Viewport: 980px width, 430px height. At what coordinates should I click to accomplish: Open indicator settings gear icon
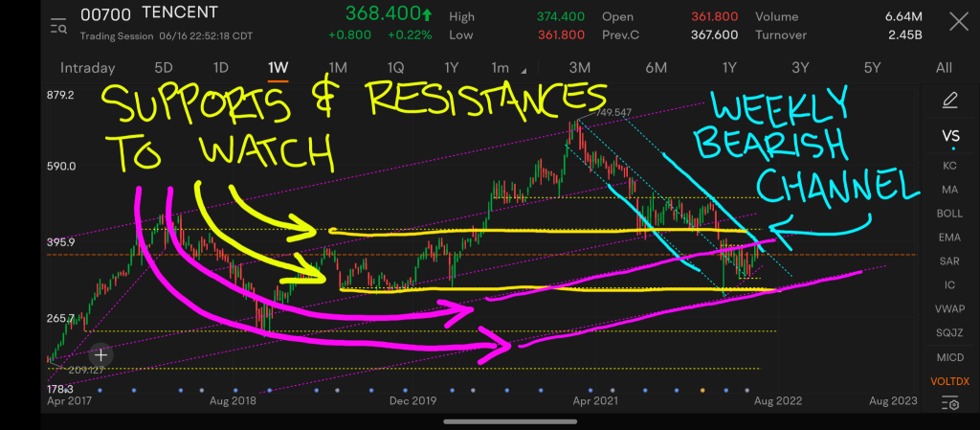pos(950,404)
